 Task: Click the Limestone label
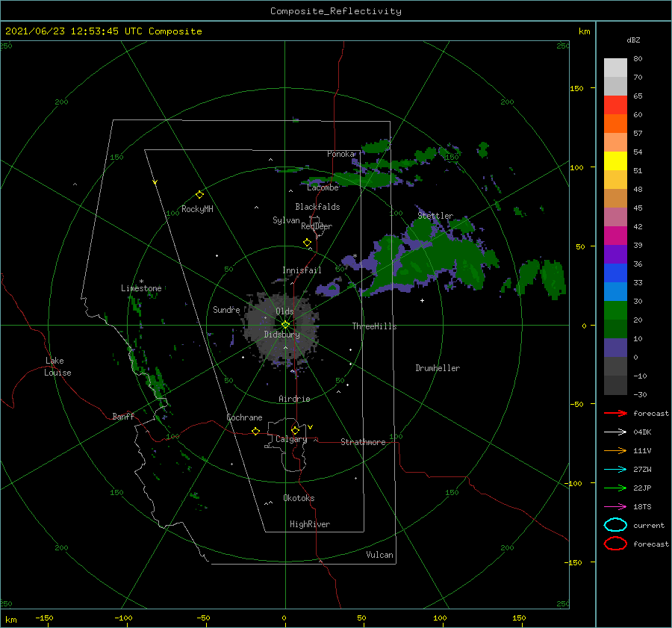point(141,288)
